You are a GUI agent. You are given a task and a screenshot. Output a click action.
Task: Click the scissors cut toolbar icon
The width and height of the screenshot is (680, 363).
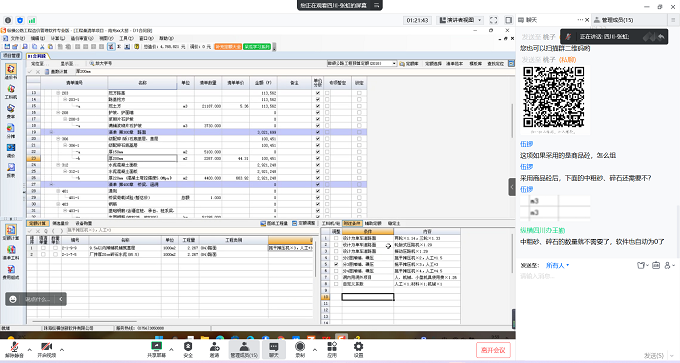tap(42, 46)
